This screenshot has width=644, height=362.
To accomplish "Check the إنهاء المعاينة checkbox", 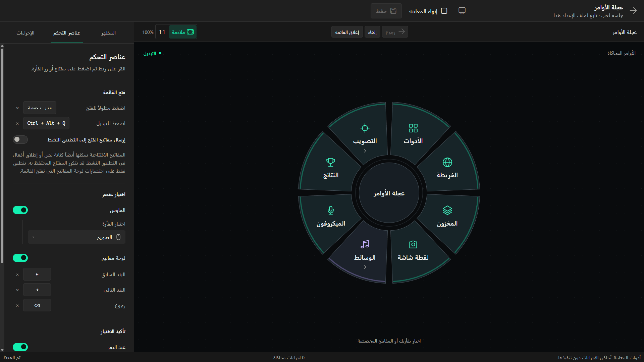I will tap(444, 11).
